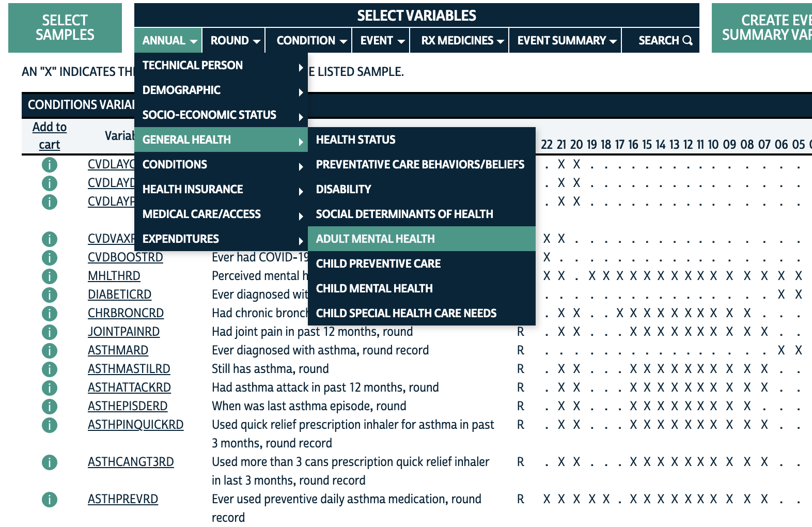The height and width of the screenshot is (527, 812).
Task: Open the JOINTPAINRD variable link
Action: (x=123, y=332)
